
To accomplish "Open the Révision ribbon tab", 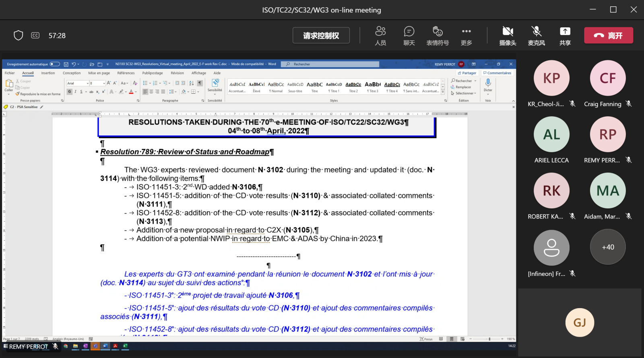I will coord(177,73).
